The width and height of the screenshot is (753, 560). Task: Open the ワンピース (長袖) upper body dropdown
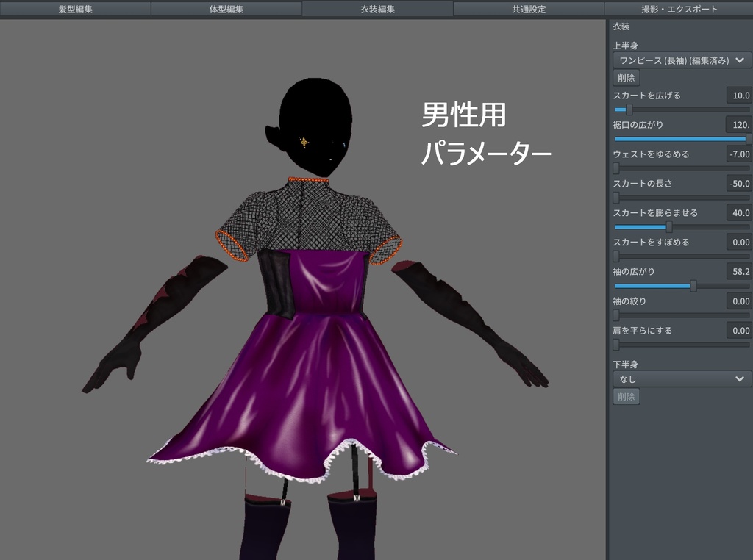(x=681, y=60)
